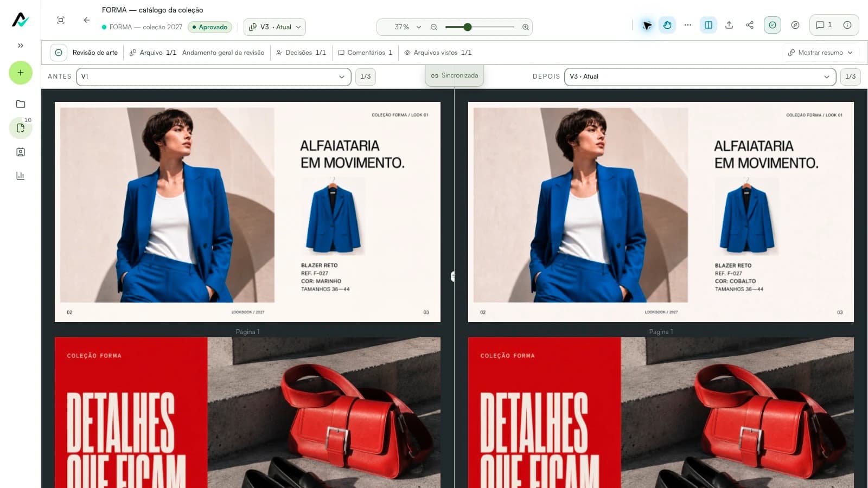Open the ANTES version combo box
The width and height of the screenshot is (868, 488).
(x=214, y=76)
